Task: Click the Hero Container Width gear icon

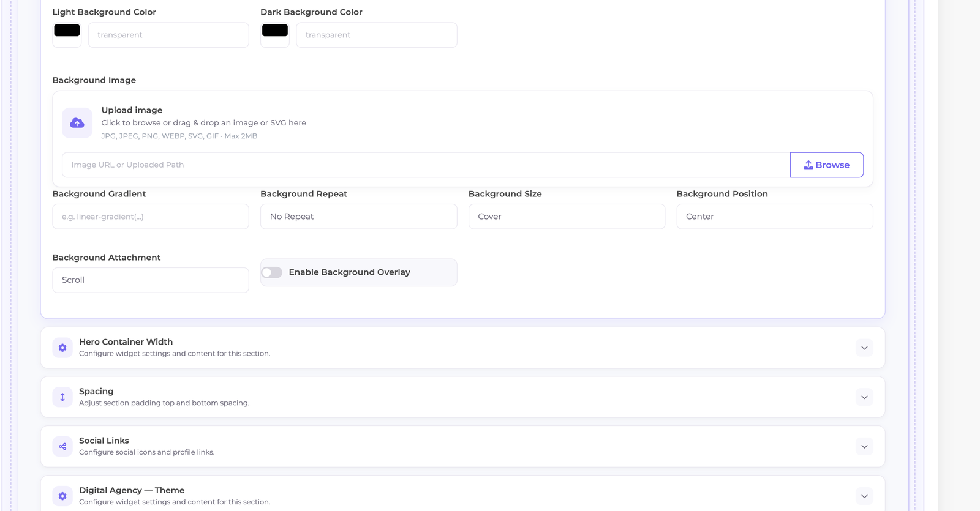Action: coord(62,348)
